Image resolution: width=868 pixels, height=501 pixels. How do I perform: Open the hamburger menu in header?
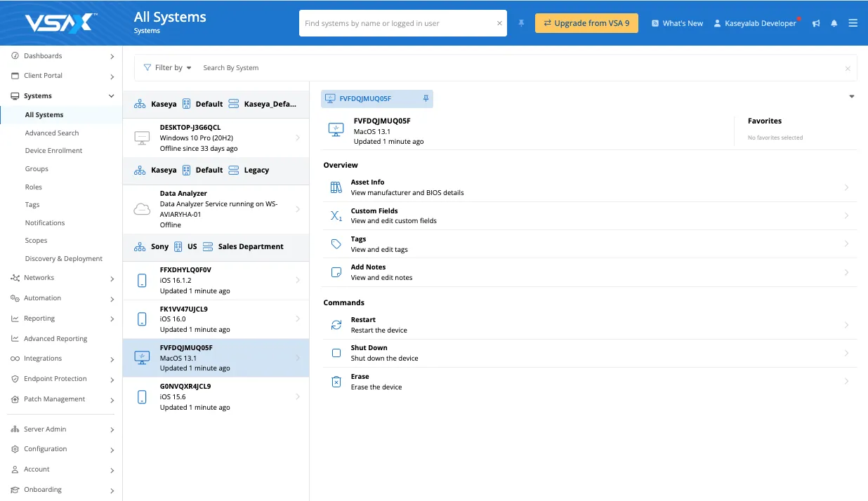pos(853,23)
